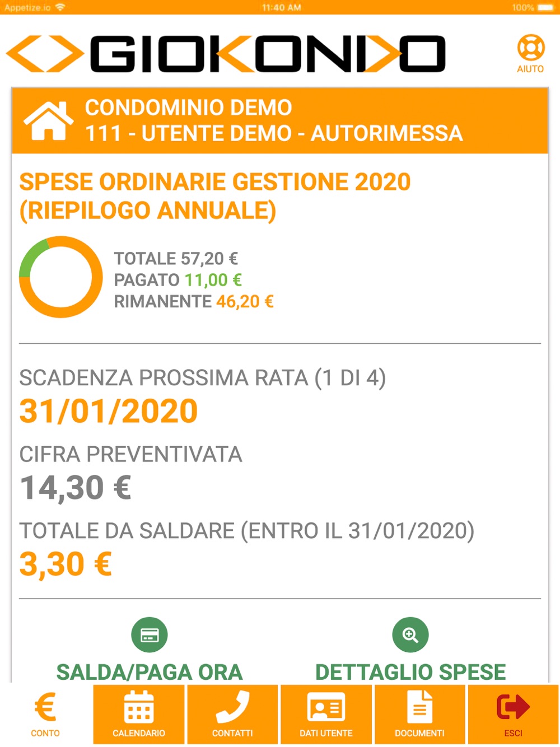Open the Dati Utente ID card icon

pyautogui.click(x=326, y=707)
